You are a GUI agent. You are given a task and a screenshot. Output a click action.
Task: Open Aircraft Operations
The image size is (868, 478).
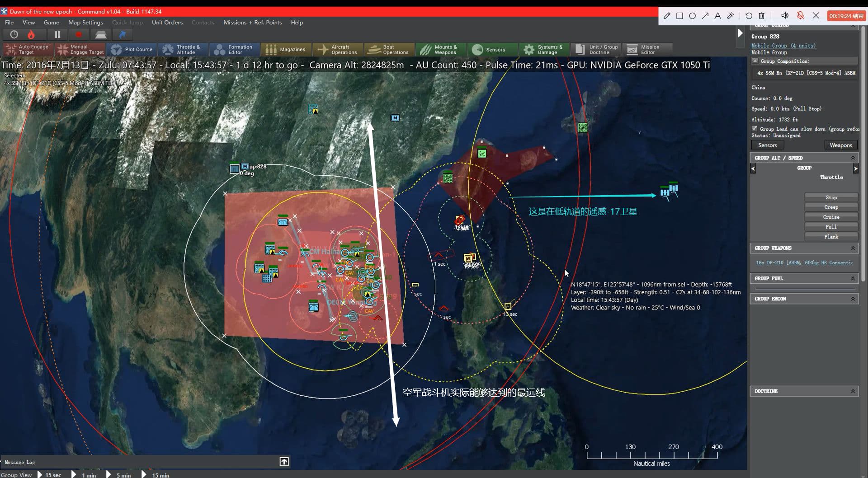tap(338, 49)
